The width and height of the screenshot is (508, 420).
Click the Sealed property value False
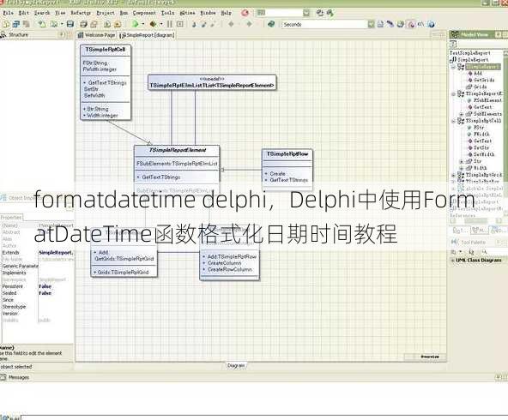point(45,293)
